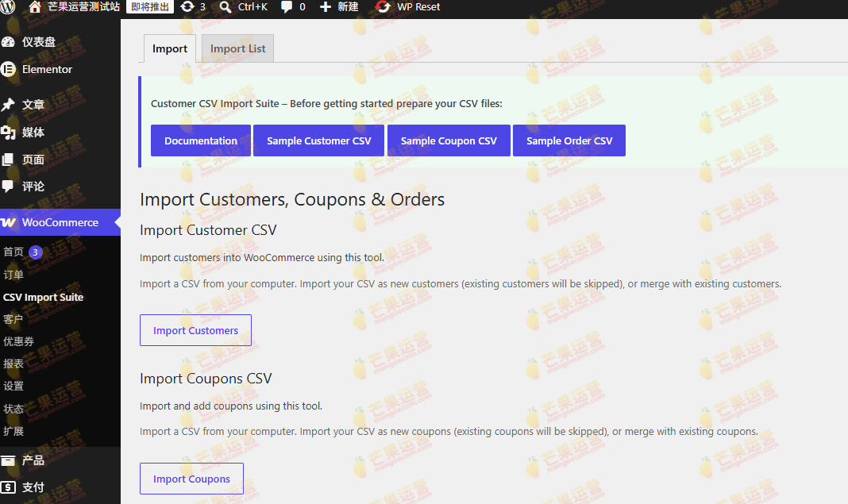Download Sample Customer CSV
This screenshot has height=504, width=848.
318,140
